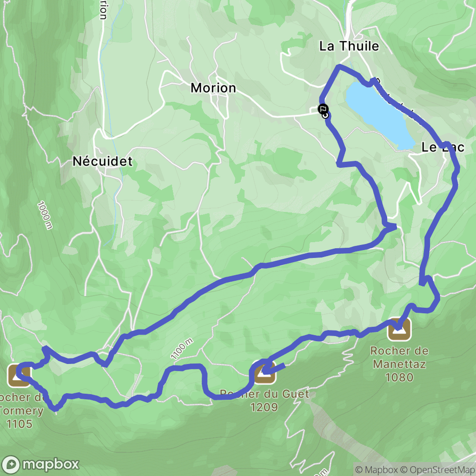Open the Mapbox attribution link
The height and width of the screenshot is (476, 476).
[376, 470]
